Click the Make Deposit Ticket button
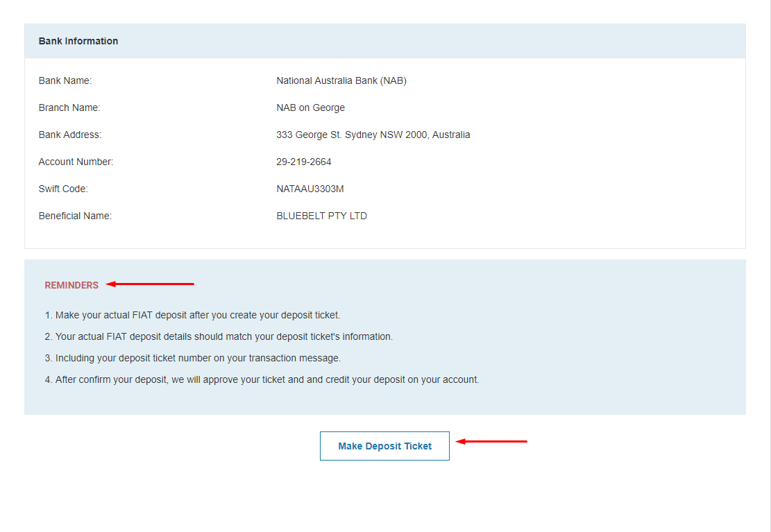This screenshot has width=771, height=532. tap(384, 446)
